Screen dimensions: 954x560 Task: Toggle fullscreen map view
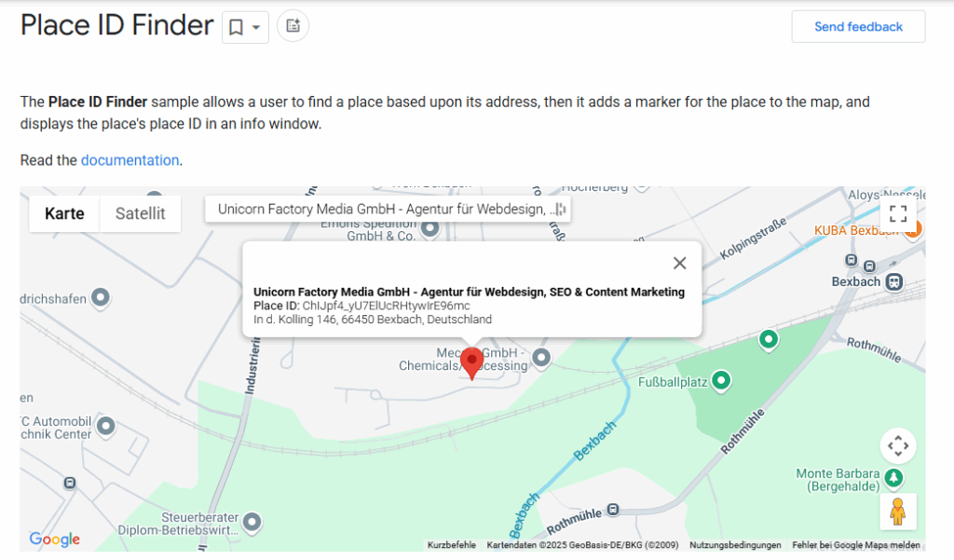pos(897,213)
